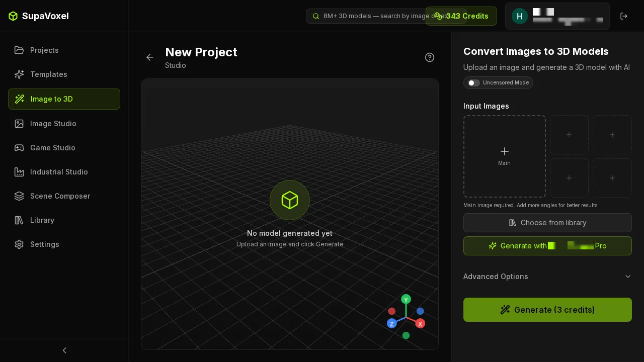The image size is (644, 362).
Task: Click the Industrial Studio factory icon
Action: pyautogui.click(x=19, y=172)
